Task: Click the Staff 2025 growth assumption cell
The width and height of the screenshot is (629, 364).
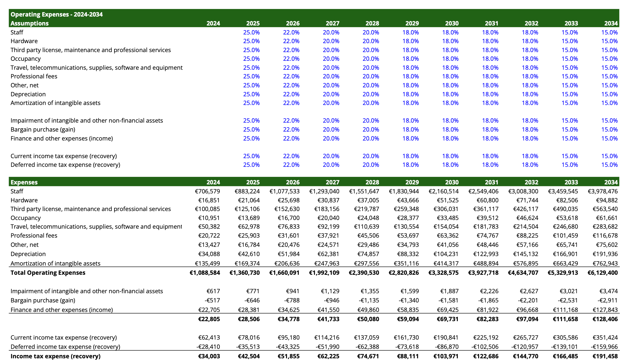Action: (x=251, y=32)
